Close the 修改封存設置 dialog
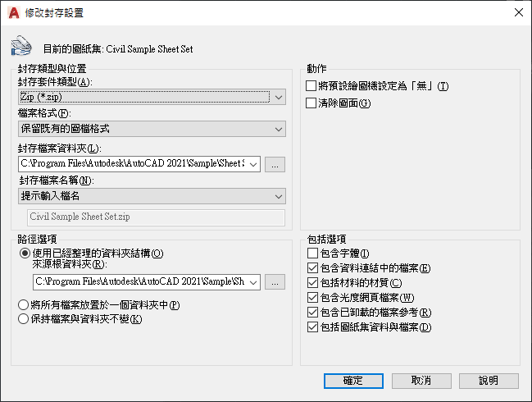 (518, 12)
